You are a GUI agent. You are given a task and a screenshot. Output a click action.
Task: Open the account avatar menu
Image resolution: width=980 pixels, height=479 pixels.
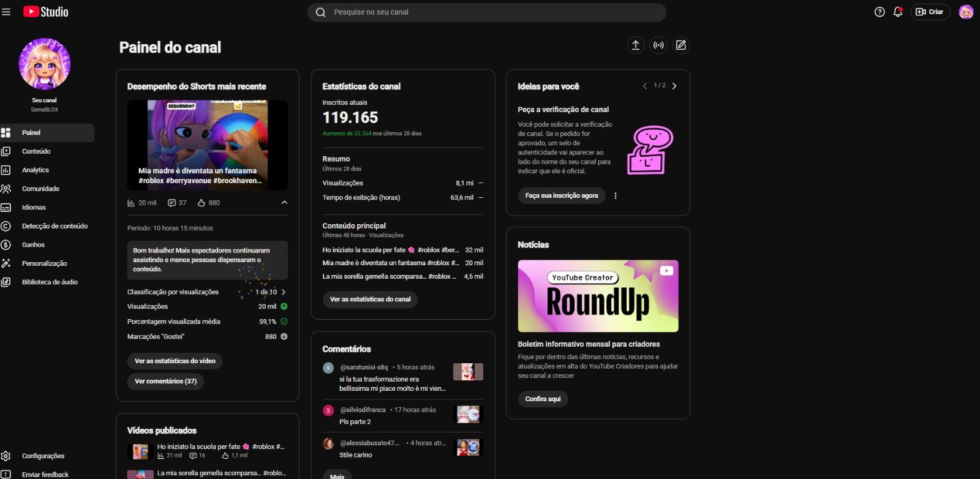point(966,12)
